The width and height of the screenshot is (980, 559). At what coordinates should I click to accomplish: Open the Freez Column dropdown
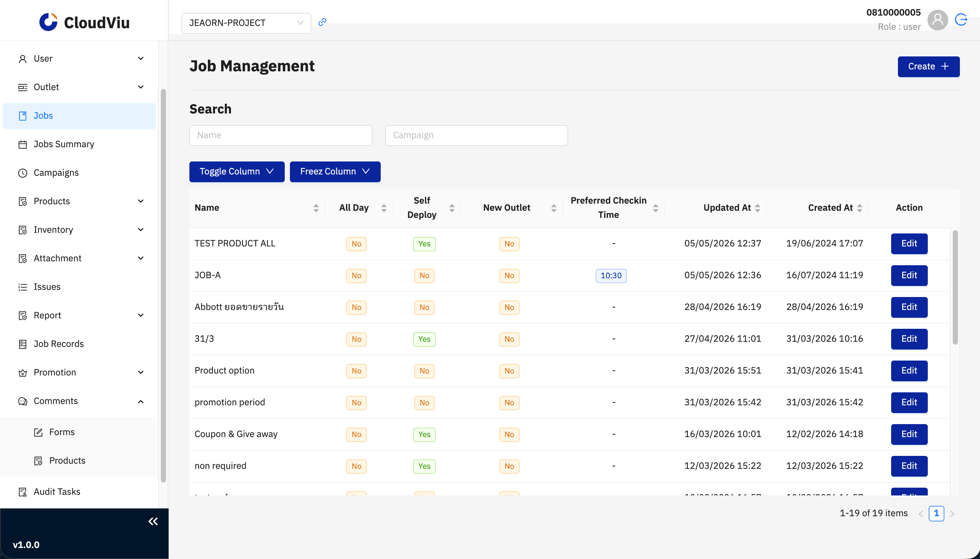(335, 172)
